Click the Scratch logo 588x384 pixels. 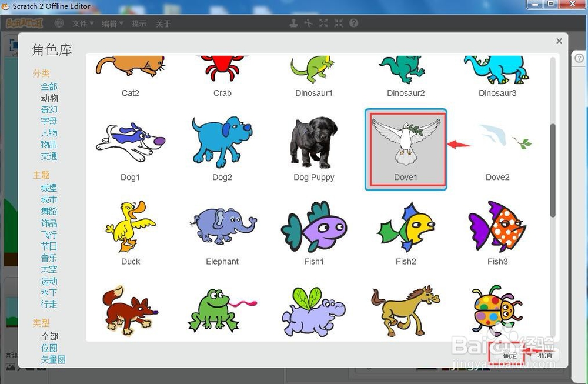(24, 24)
